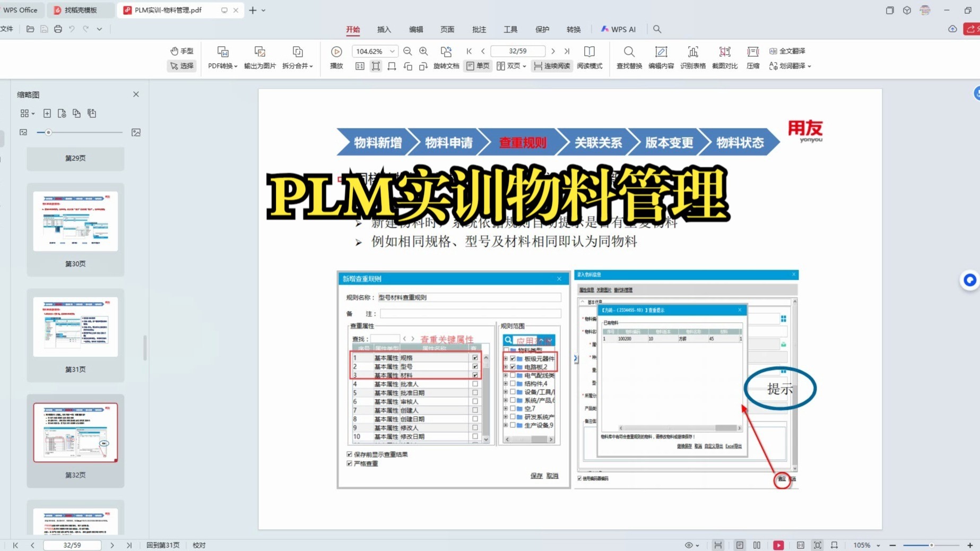
Task: Click the fit-width view icon
Action: (392, 66)
